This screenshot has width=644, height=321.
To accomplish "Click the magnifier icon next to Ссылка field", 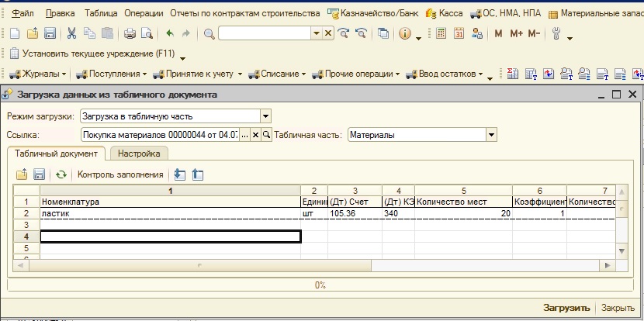I will [266, 135].
